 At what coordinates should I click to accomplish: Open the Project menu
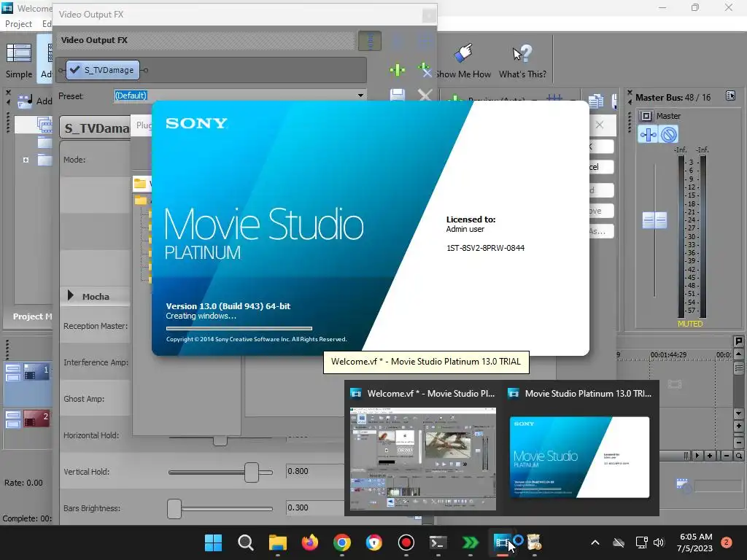click(x=18, y=24)
